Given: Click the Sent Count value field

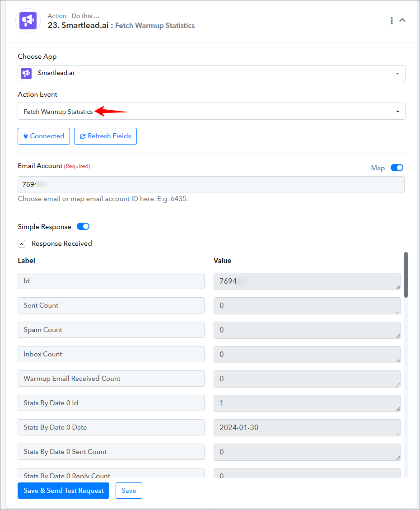Looking at the screenshot, I should 307,306.
